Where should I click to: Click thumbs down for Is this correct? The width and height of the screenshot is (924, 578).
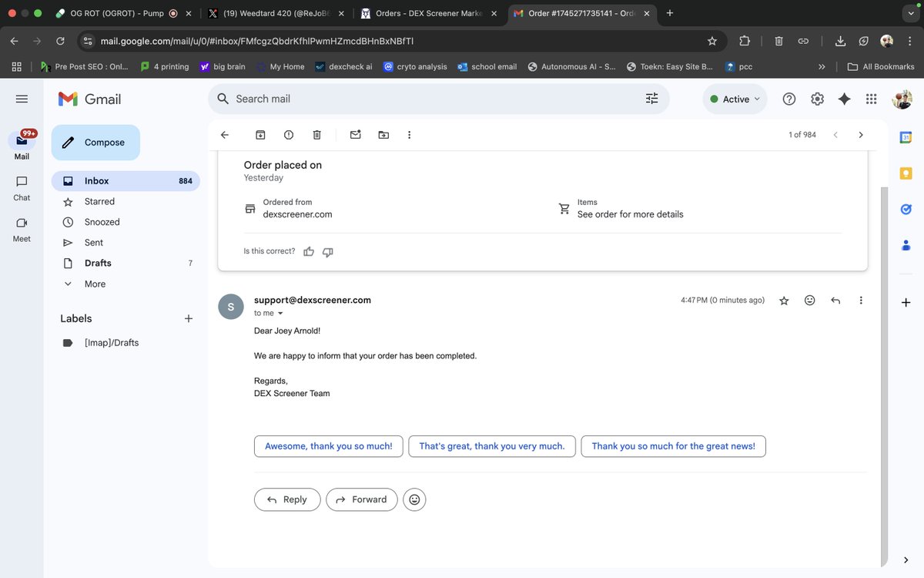pyautogui.click(x=327, y=251)
